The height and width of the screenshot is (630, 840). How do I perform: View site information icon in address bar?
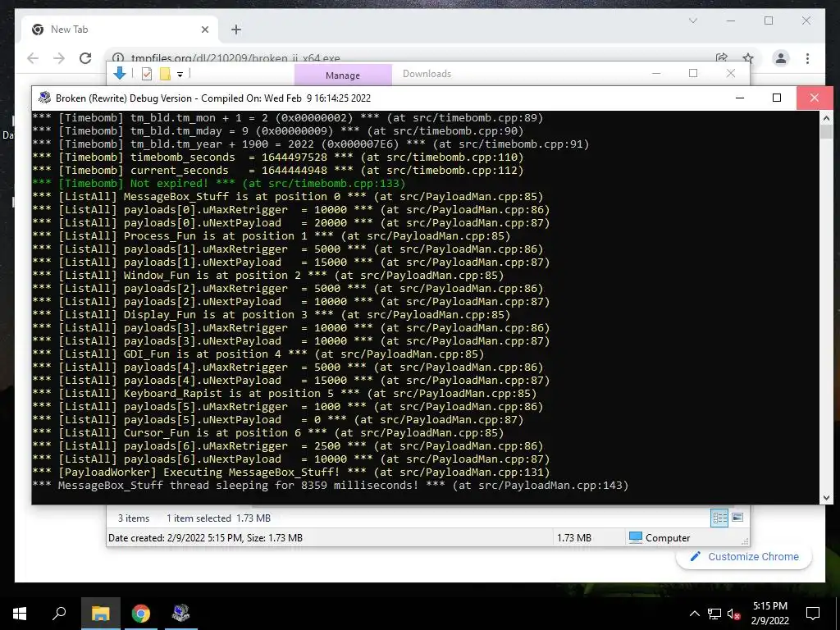118,58
